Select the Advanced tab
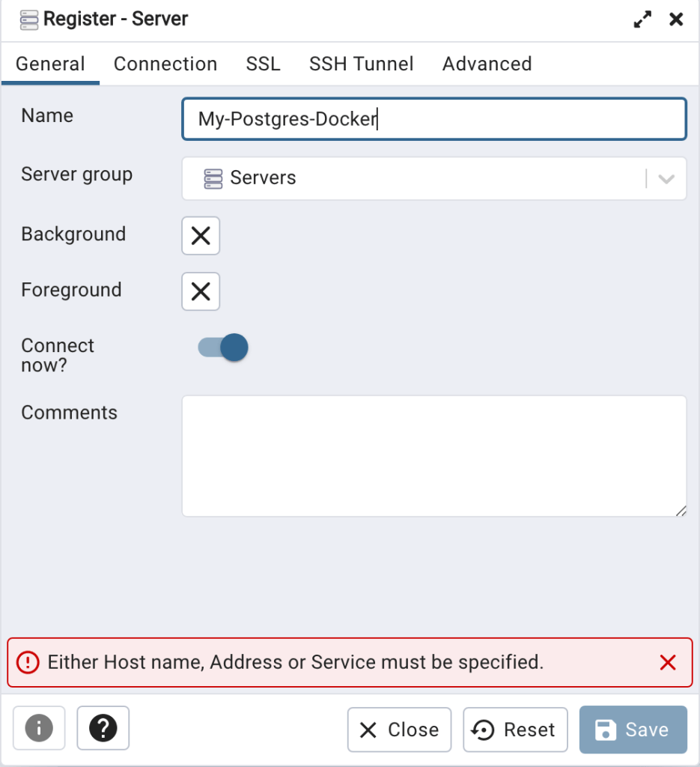700x767 pixels. (x=487, y=64)
